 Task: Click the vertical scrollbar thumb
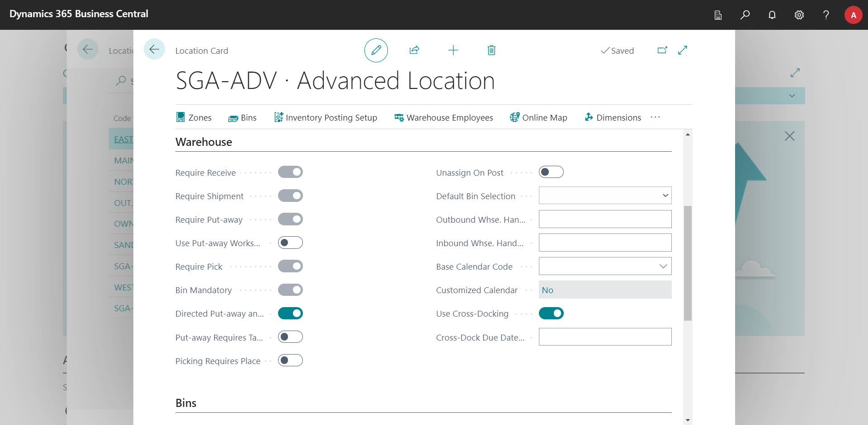[688, 263]
